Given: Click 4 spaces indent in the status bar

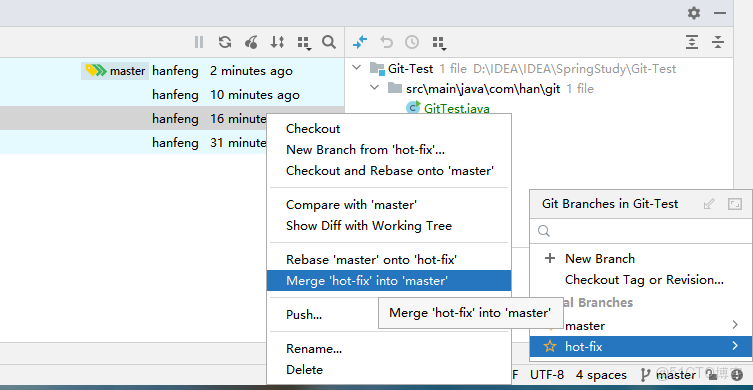Looking at the screenshot, I should (x=601, y=375).
